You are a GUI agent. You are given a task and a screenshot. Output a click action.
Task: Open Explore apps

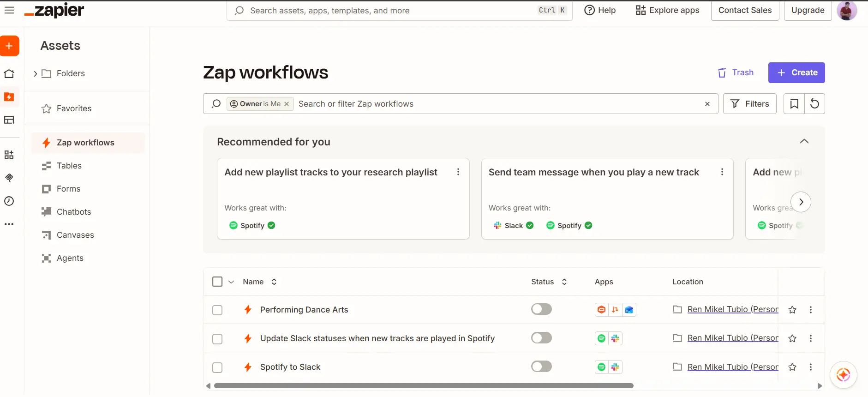pyautogui.click(x=667, y=10)
